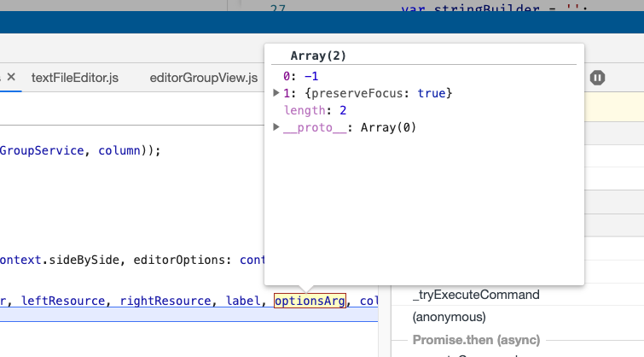This screenshot has height=357, width=644.
Task: Click sideBySide property in code
Action: (x=84, y=260)
